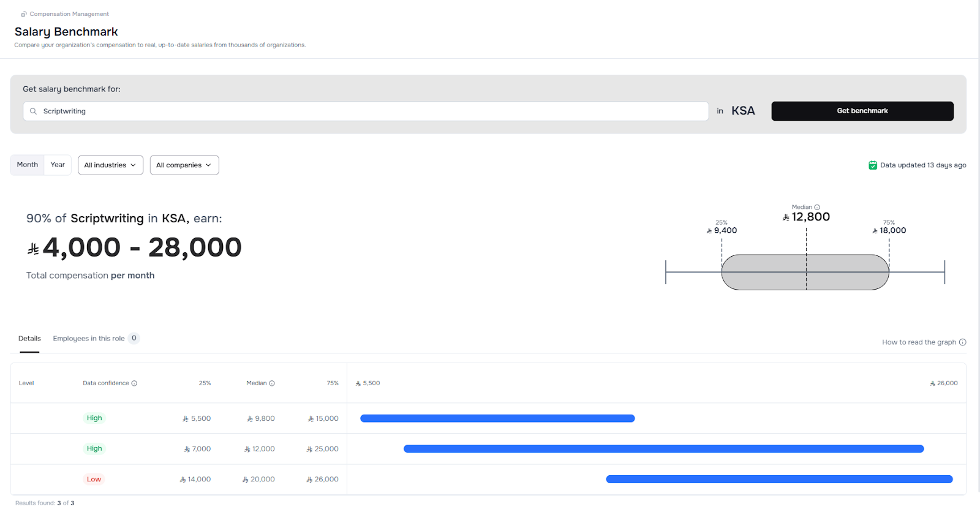Click the search magnifier icon

[33, 111]
